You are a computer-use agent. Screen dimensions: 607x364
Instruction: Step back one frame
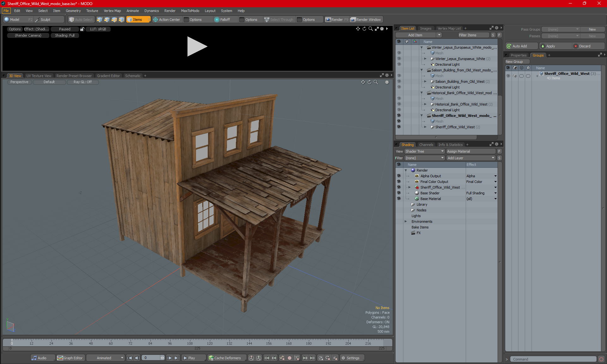tap(137, 358)
